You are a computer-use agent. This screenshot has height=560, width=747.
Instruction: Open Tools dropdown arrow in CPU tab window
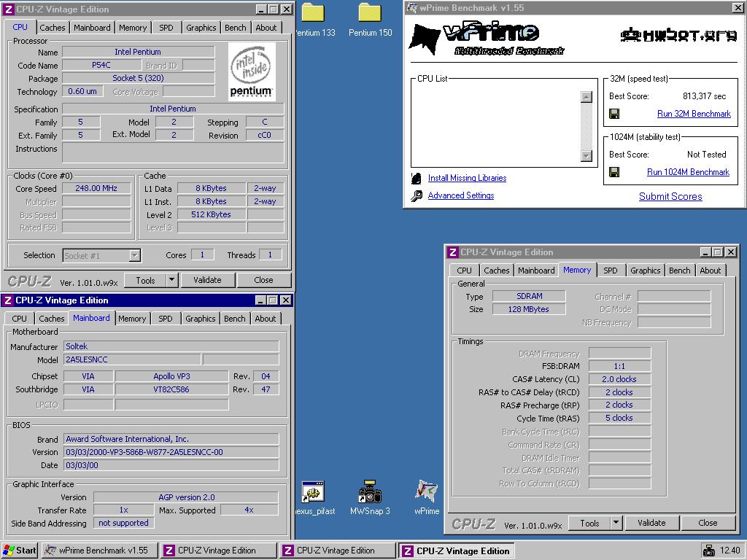tap(172, 280)
